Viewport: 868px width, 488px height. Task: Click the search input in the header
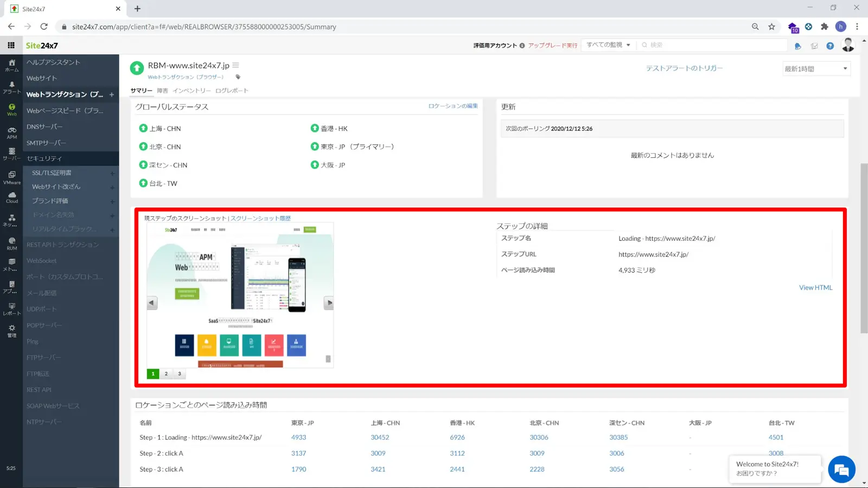click(713, 45)
